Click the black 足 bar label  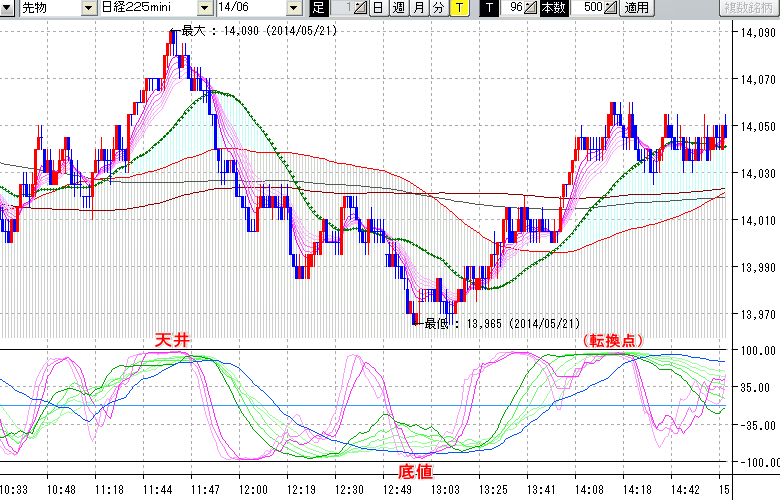click(x=319, y=8)
